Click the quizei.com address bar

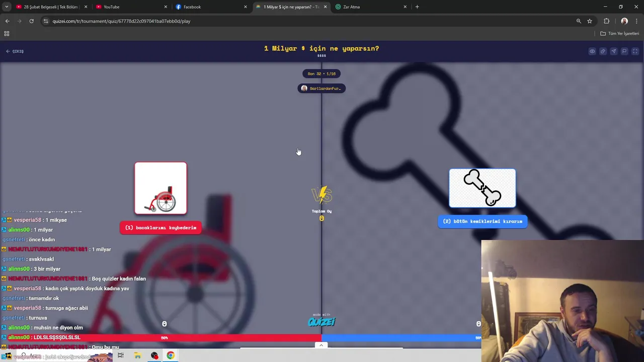click(312, 21)
